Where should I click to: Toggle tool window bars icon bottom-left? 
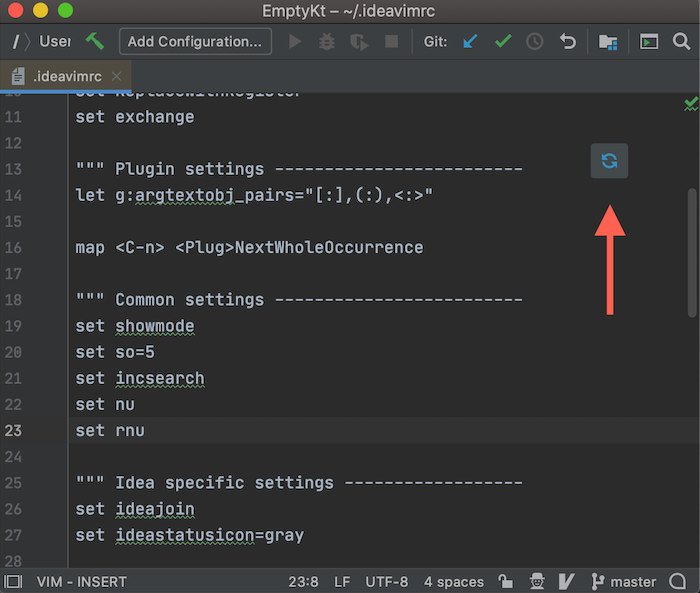click(13, 582)
